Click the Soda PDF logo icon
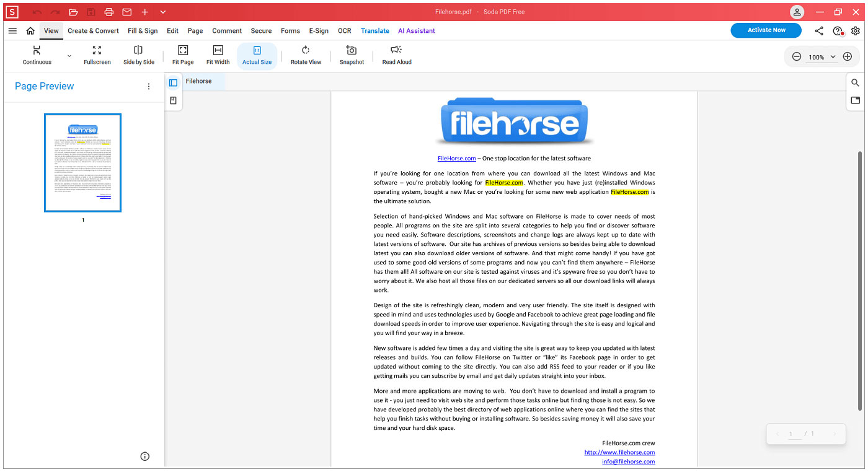 [x=13, y=12]
